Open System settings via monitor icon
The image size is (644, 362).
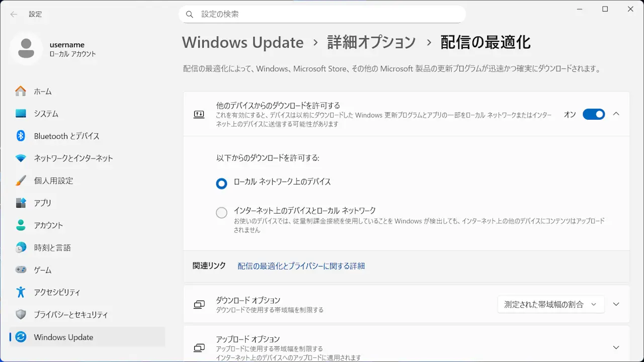(x=21, y=114)
